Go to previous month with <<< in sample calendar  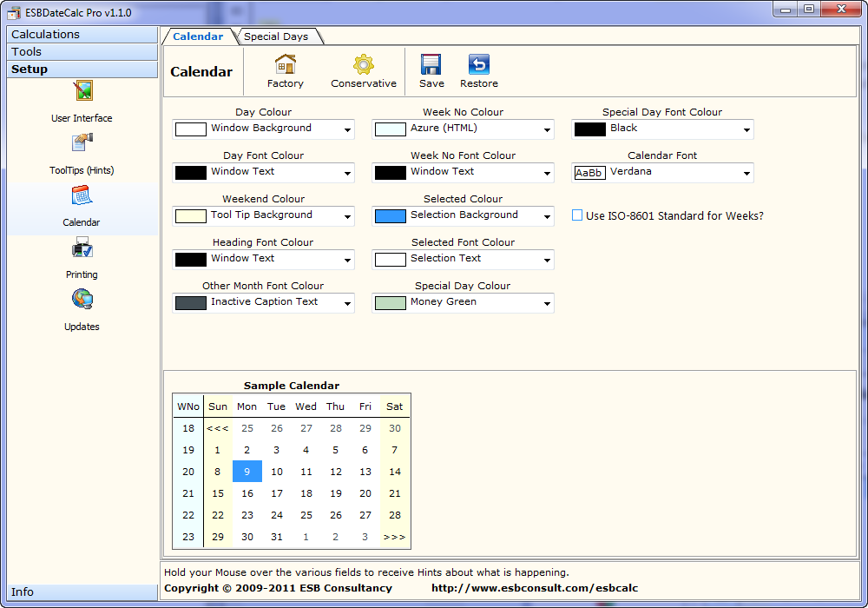pos(218,428)
